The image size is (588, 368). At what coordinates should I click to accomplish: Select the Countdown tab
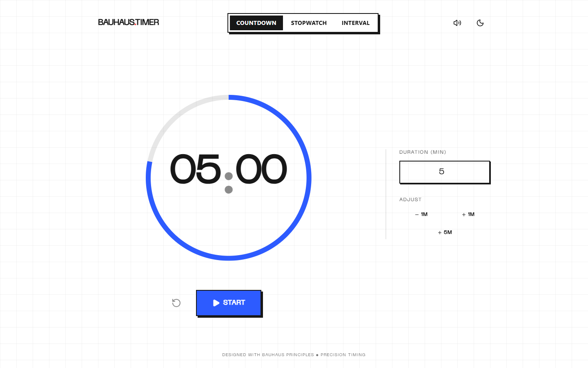point(256,23)
